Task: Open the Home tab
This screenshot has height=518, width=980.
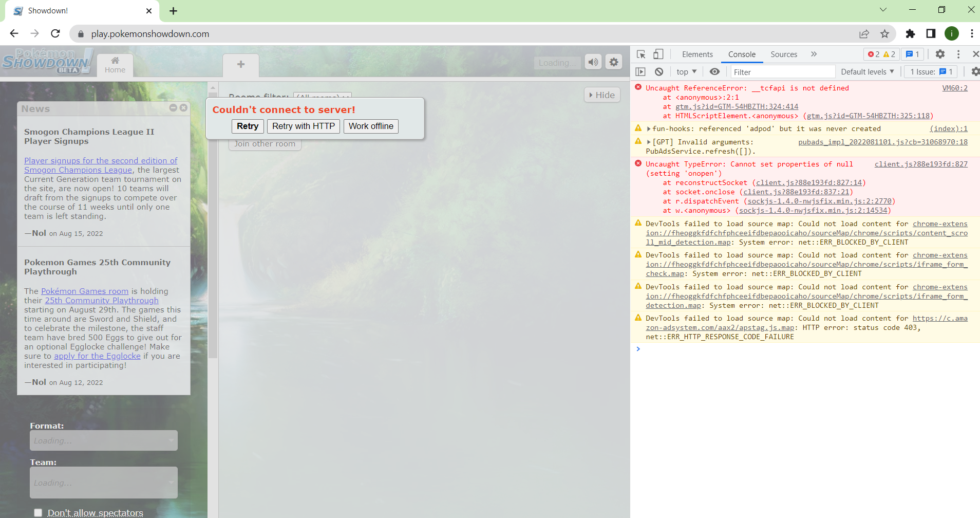Action: (115, 65)
